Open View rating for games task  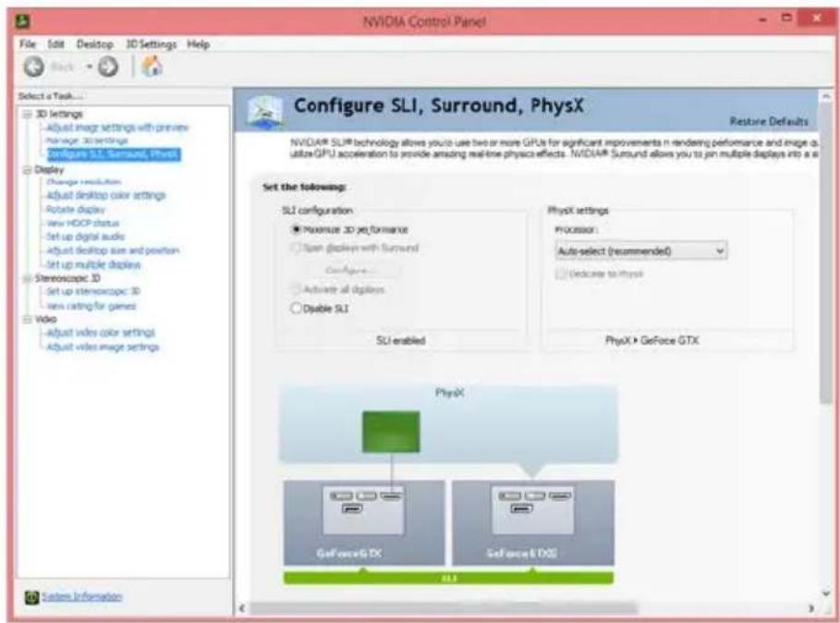click(x=91, y=306)
